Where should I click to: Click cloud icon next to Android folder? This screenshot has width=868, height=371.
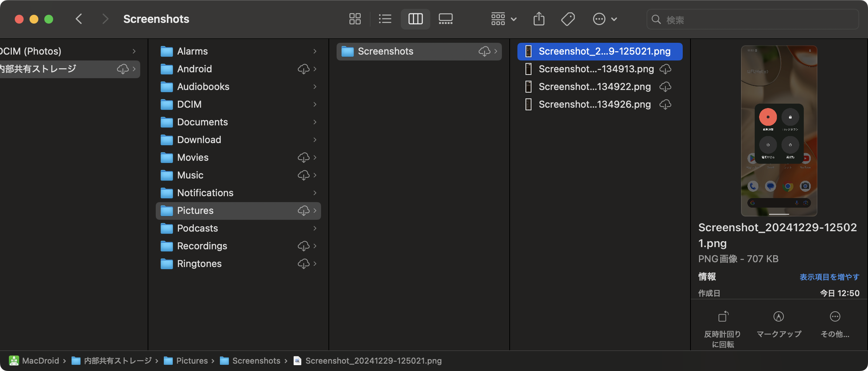pos(303,69)
